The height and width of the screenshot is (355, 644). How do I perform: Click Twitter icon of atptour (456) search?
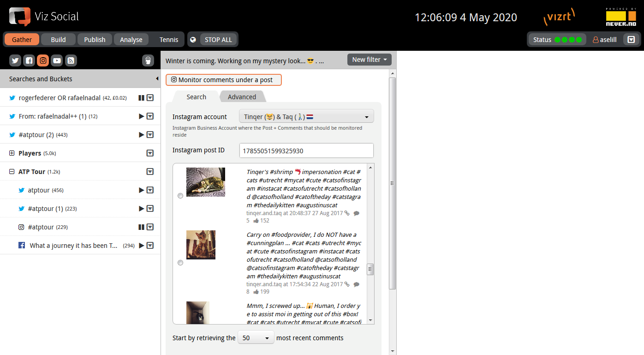[21, 190]
